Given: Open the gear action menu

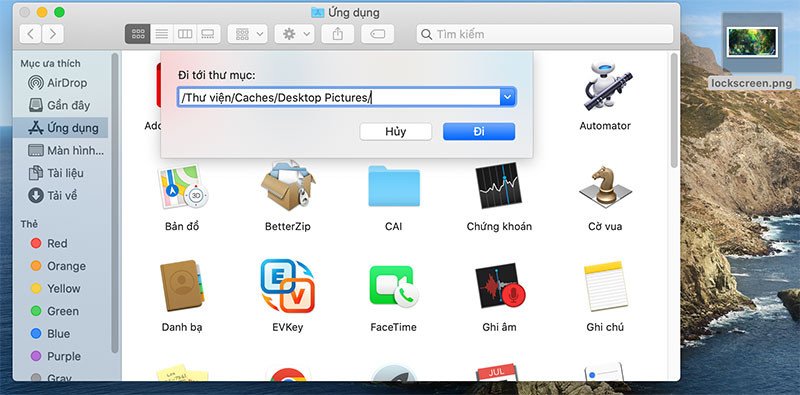Looking at the screenshot, I should [294, 34].
